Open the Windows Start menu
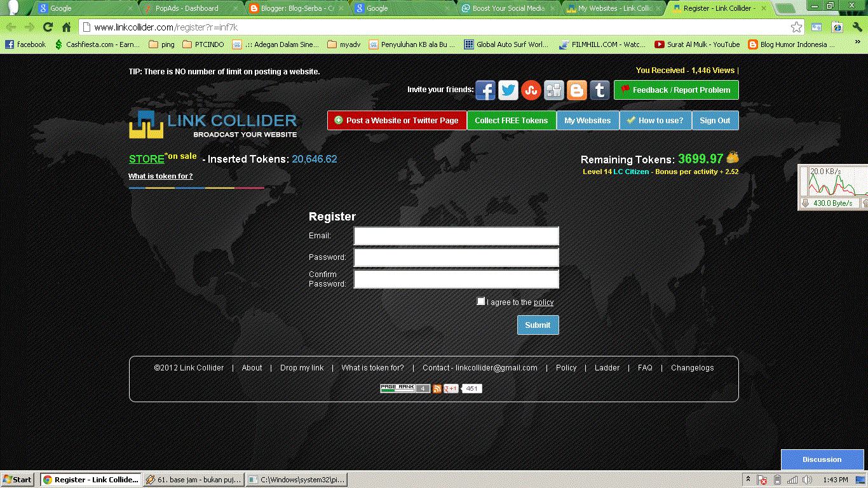Screen dimensions: 868x488 (18, 480)
